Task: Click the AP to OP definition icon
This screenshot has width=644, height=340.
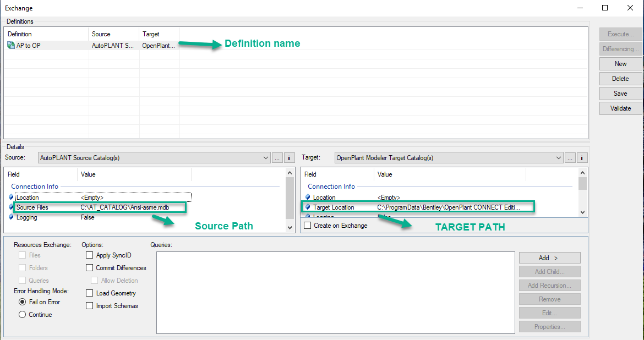Action: point(11,46)
